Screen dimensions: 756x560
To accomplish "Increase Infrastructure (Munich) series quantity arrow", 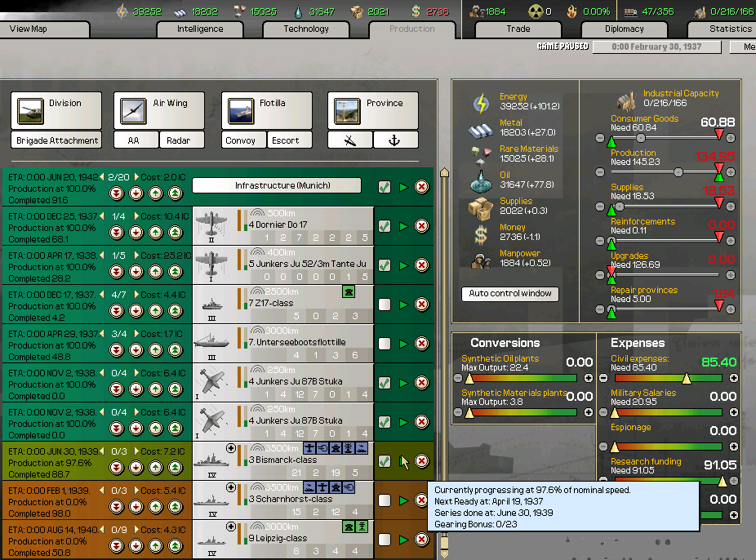I will pyautogui.click(x=136, y=176).
